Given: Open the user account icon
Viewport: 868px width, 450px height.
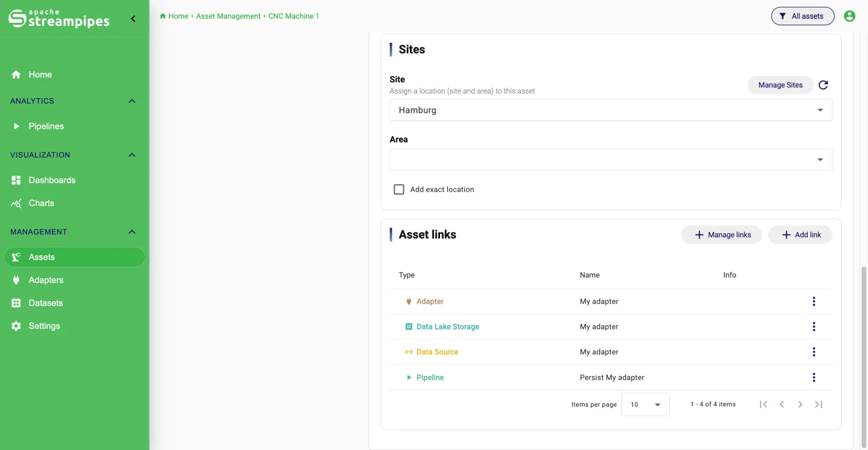Looking at the screenshot, I should (x=849, y=16).
